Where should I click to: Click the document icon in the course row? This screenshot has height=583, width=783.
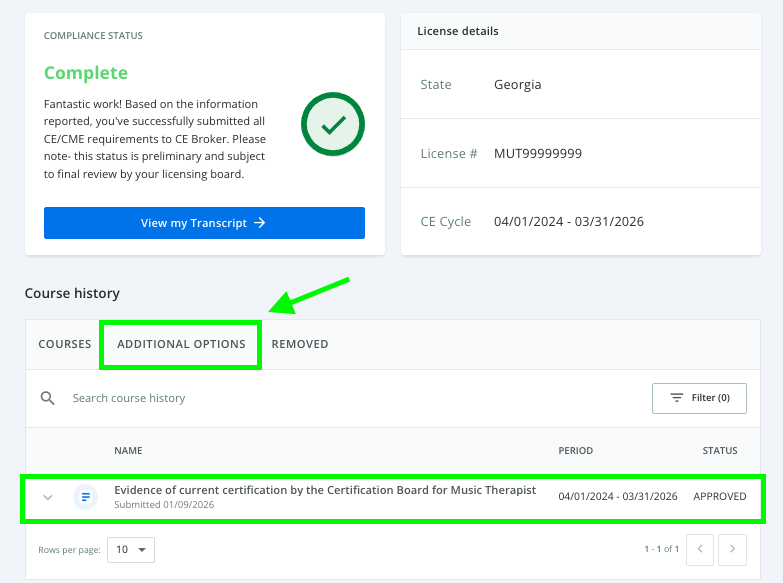(85, 497)
